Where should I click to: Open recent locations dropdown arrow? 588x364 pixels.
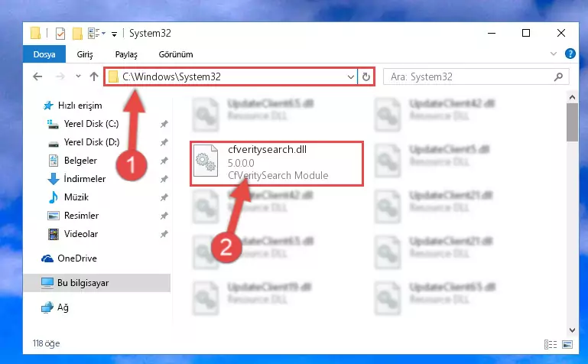(x=78, y=76)
